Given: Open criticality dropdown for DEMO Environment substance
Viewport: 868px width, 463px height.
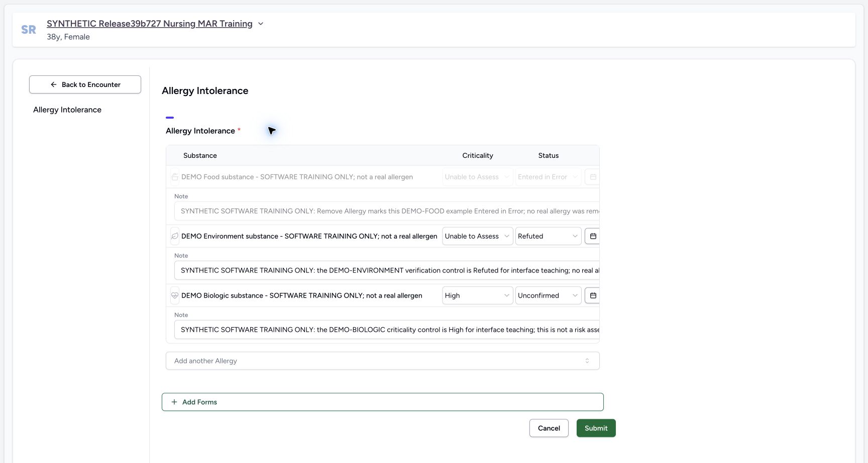Looking at the screenshot, I should pos(477,236).
